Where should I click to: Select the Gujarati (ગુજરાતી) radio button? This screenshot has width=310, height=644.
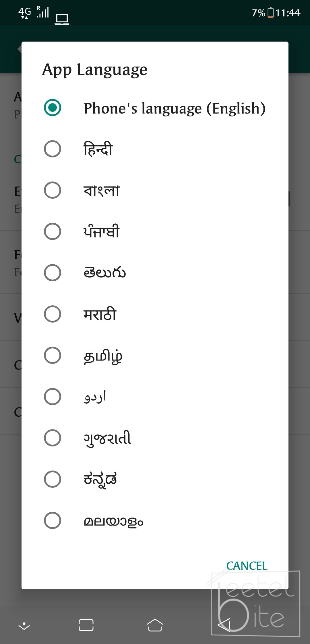[x=53, y=438]
